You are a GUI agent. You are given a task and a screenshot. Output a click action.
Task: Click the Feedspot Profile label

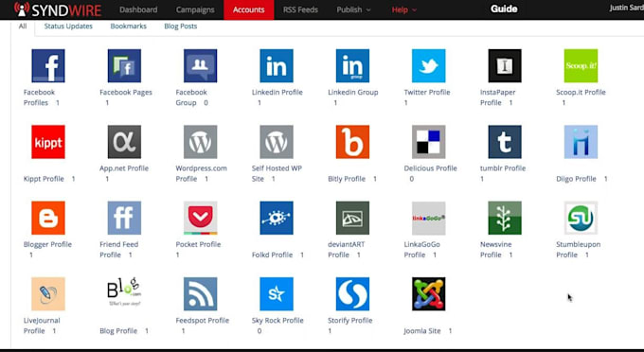point(202,321)
